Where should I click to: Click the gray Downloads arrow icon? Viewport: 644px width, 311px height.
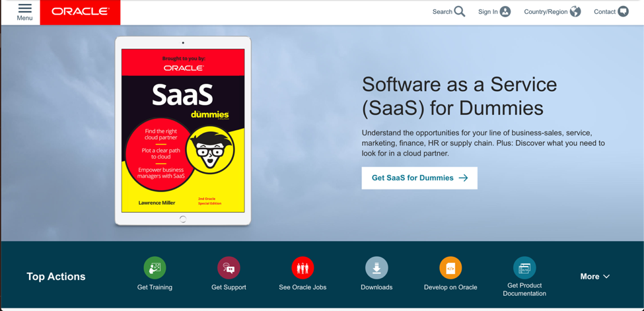coord(376,268)
